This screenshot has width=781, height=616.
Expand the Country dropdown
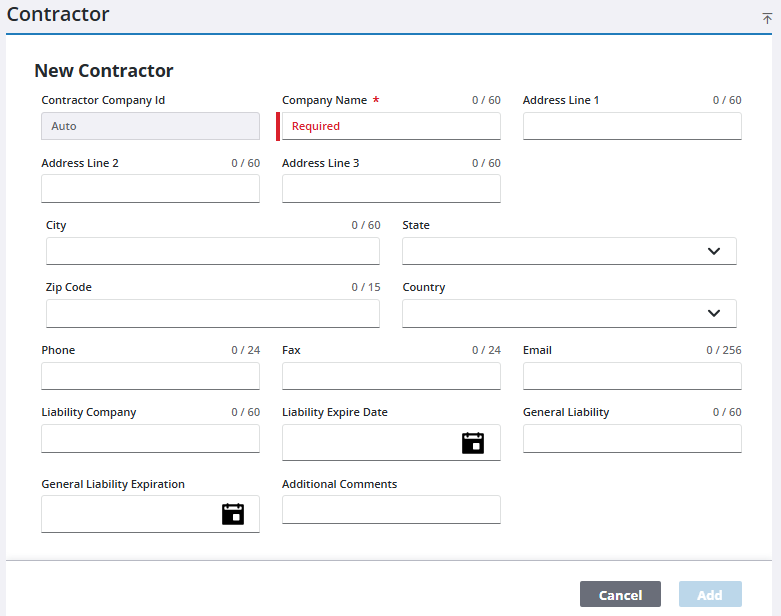point(713,313)
